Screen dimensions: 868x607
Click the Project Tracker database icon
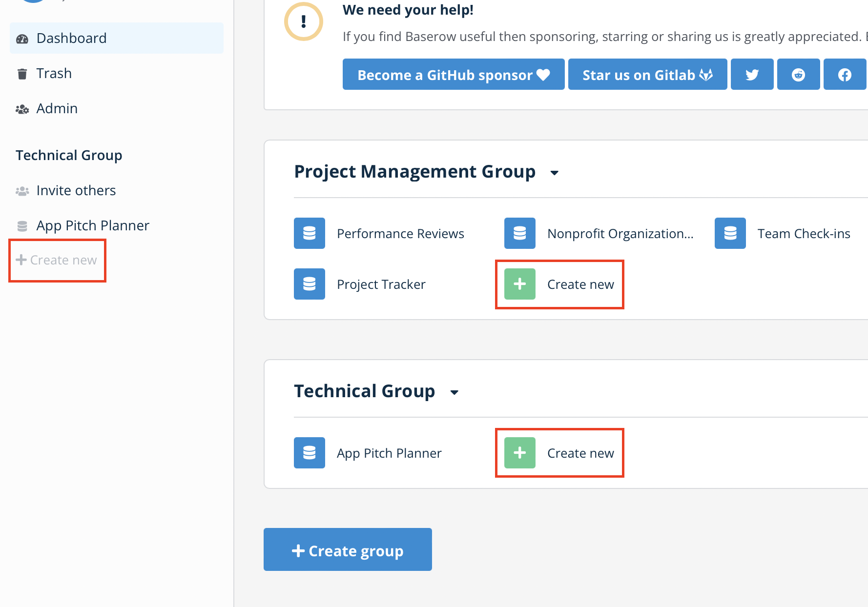[310, 284]
